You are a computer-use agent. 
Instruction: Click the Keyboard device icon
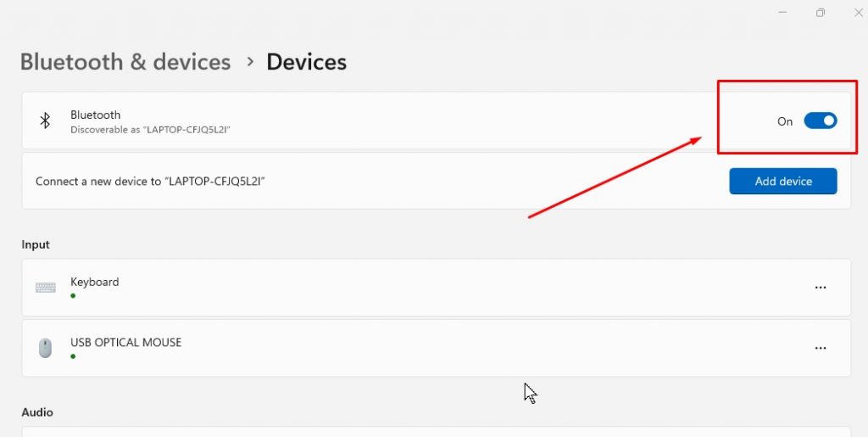[x=46, y=288]
